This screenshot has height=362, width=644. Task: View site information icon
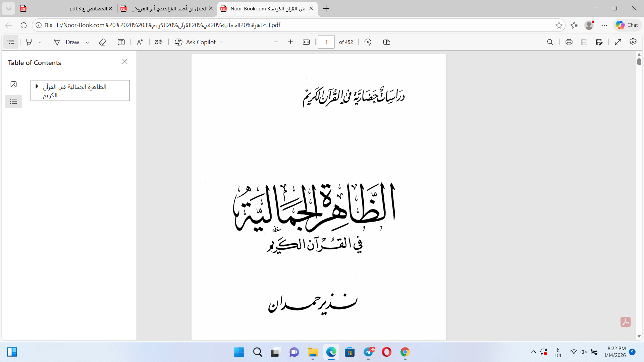(x=39, y=25)
